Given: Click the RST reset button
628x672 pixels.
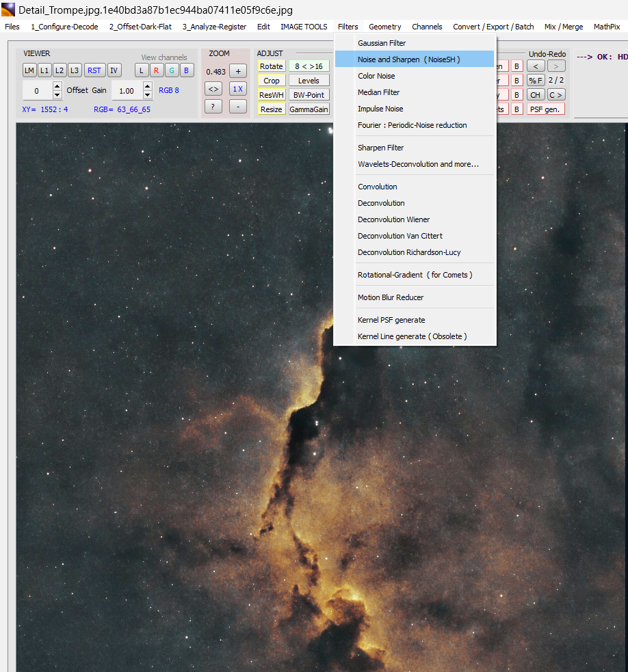Looking at the screenshot, I should pyautogui.click(x=94, y=70).
